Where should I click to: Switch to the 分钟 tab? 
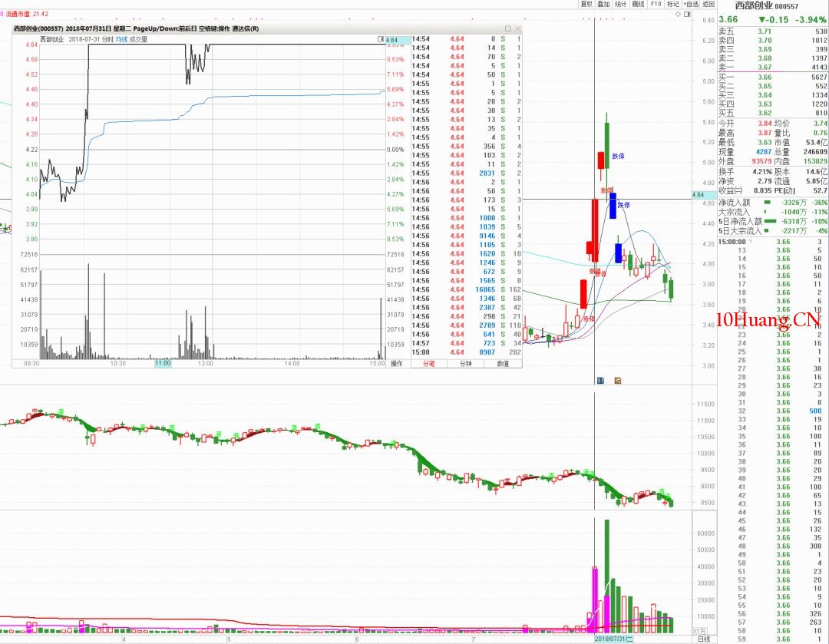465,364
